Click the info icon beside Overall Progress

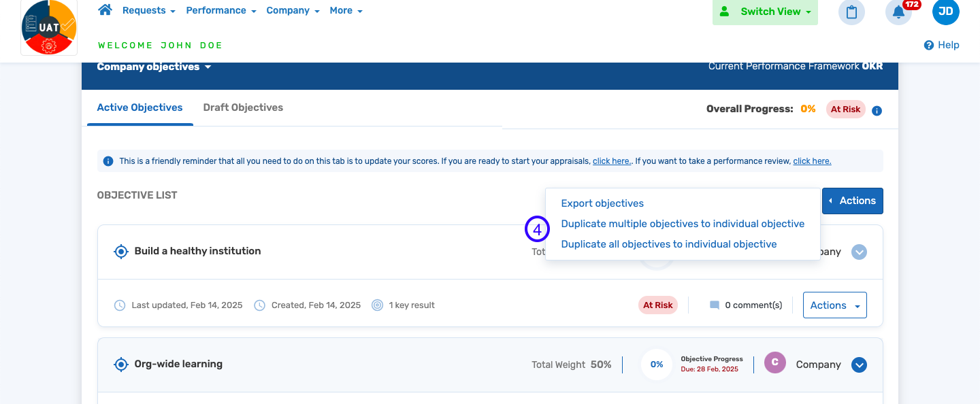[x=877, y=110]
